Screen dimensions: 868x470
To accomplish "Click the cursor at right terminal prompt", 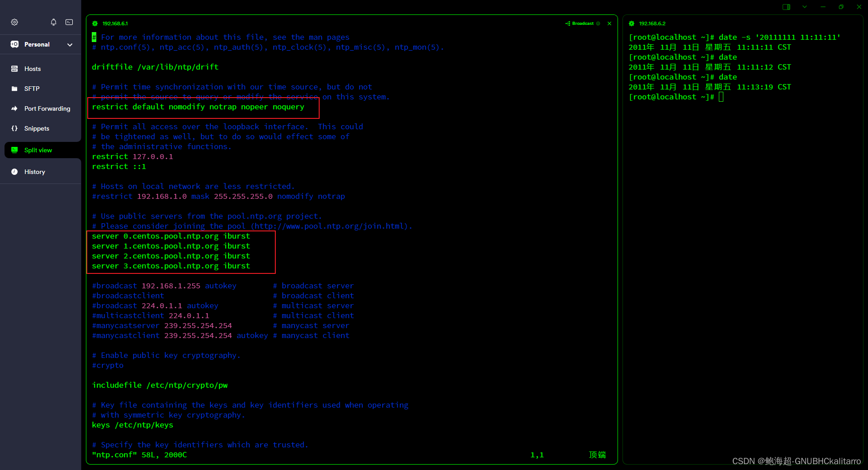I will pos(721,97).
